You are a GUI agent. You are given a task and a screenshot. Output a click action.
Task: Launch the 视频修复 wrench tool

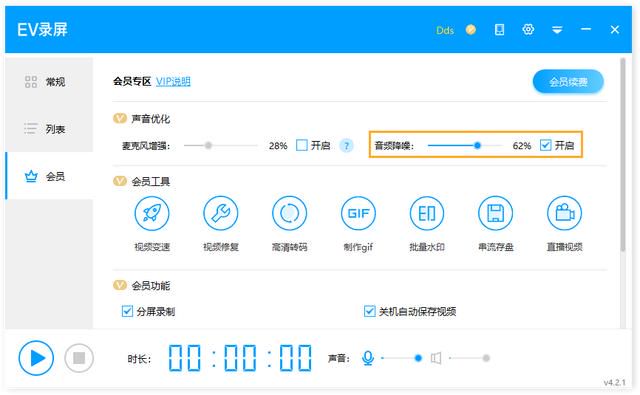coord(220,213)
